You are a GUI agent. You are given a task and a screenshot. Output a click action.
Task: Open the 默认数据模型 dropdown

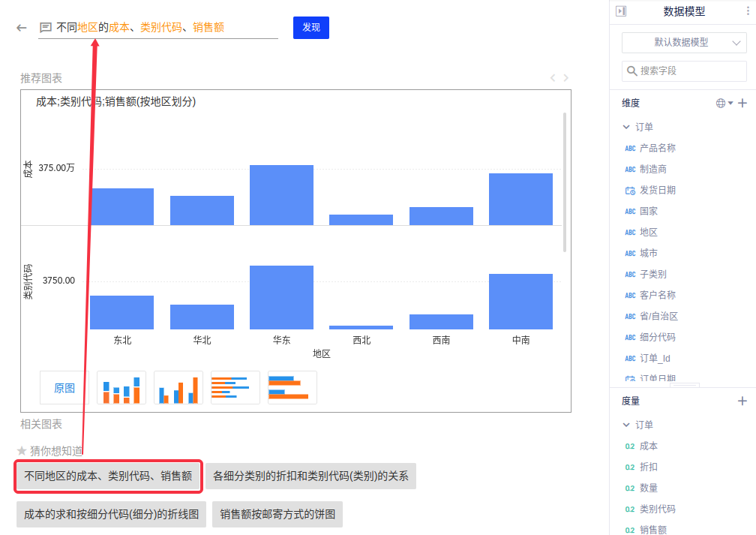point(684,43)
